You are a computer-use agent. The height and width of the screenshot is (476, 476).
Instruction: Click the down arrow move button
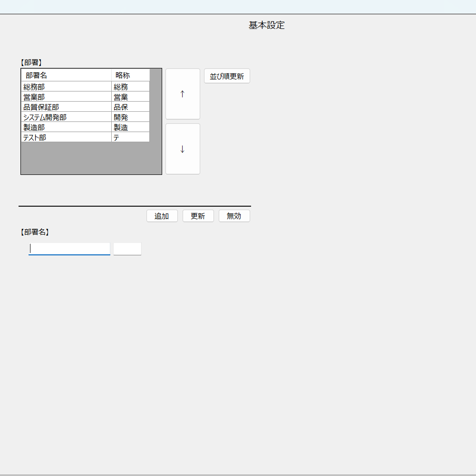click(x=183, y=149)
